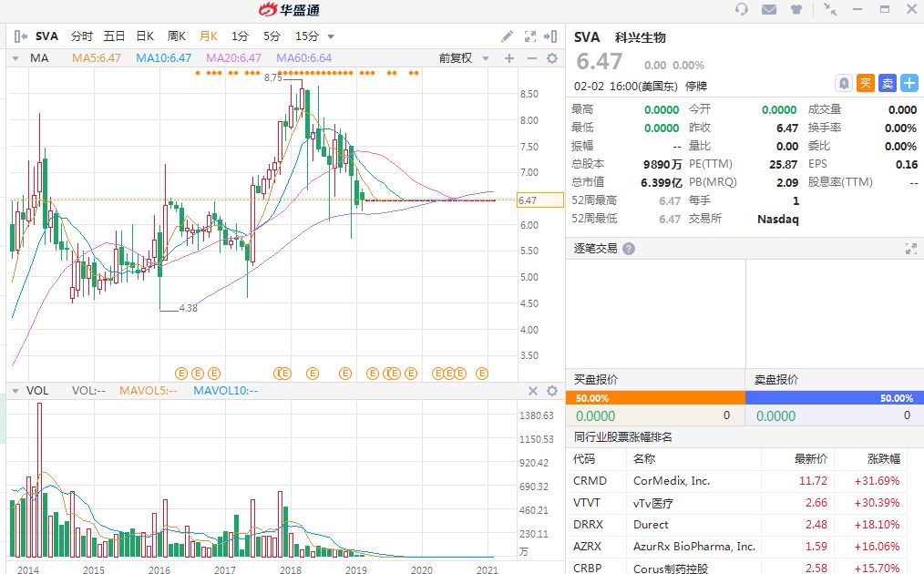Open MA indicator settings gear

[551, 58]
